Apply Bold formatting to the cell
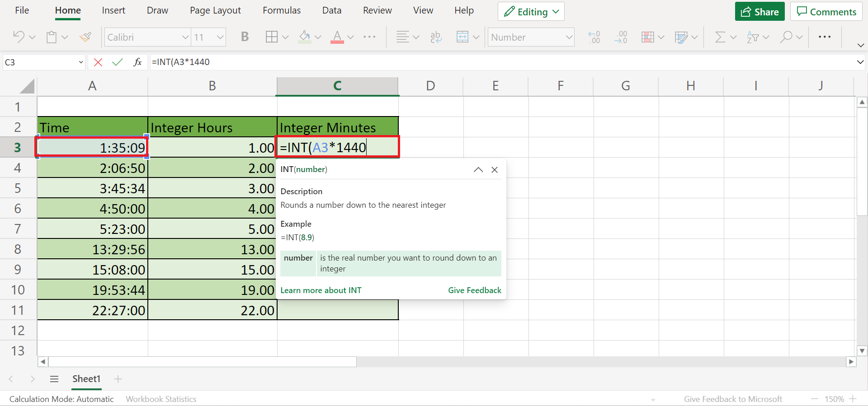Screen dimensions: 868x406 click(245, 37)
